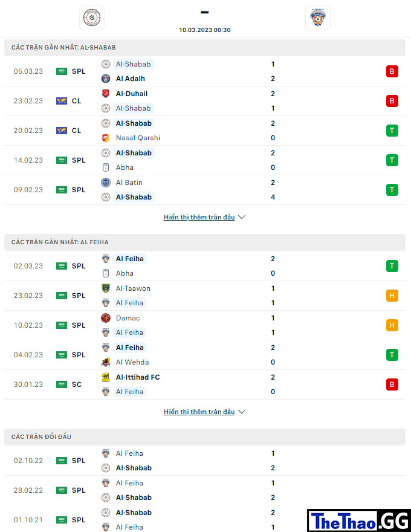Click chevron arrow under Al-Shabab recent matches
The height and width of the screenshot is (532, 411).
[x=242, y=217]
